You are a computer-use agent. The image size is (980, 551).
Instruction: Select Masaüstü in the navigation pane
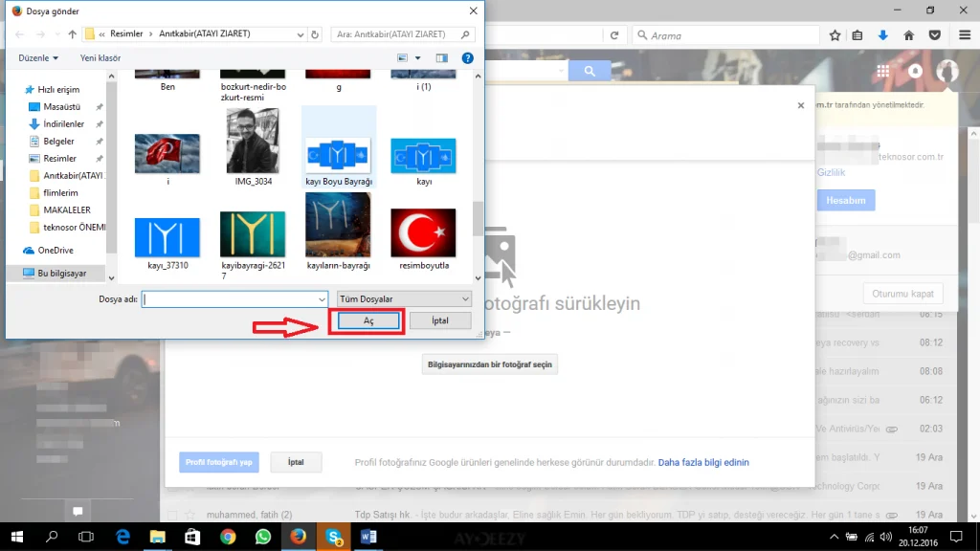click(61, 107)
